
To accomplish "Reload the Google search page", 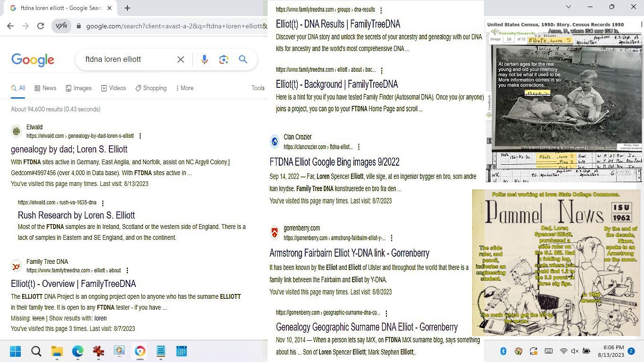I will [41, 26].
